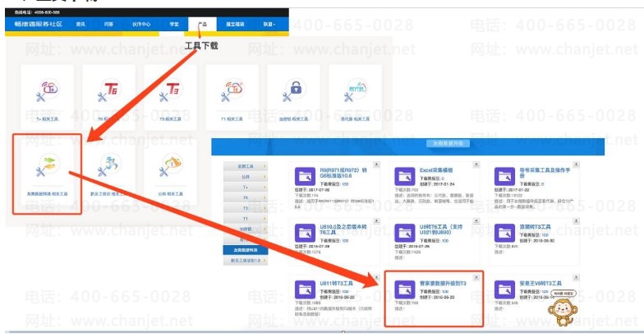Select T3 in the sidebar list

coord(245,208)
